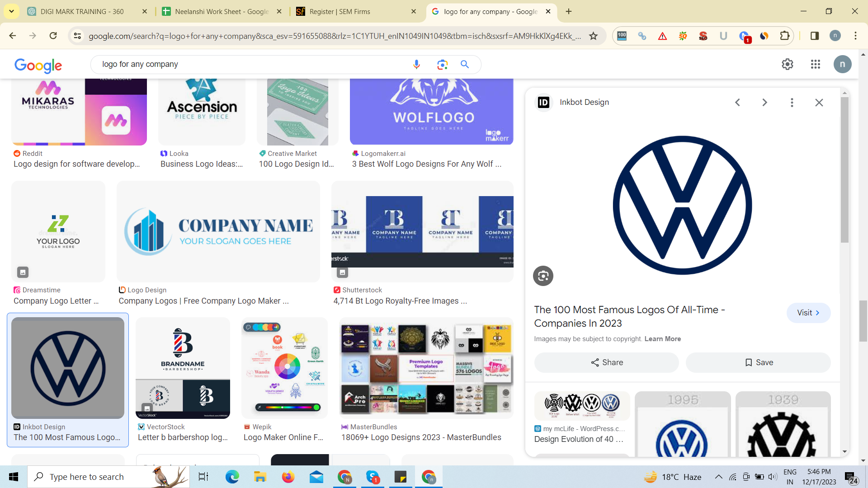This screenshot has height=488, width=868.
Task: Open File Explorer from taskbar
Action: pos(260,477)
